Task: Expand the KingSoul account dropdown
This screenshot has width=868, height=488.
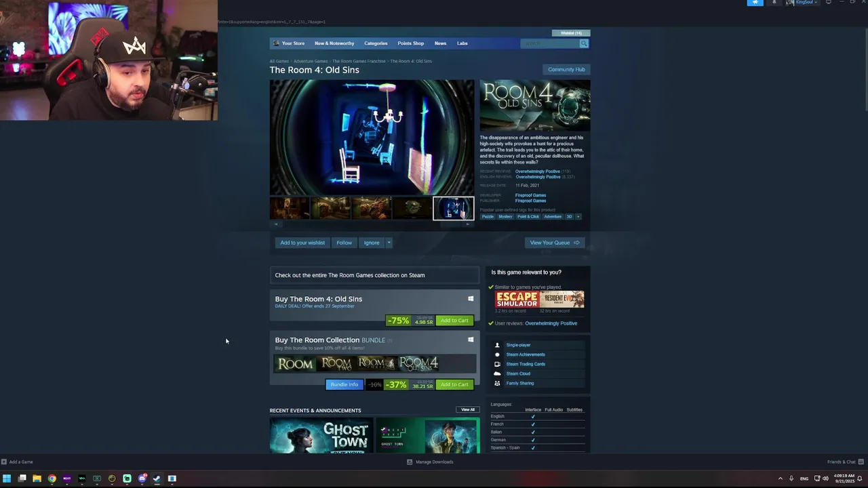Action: [816, 3]
